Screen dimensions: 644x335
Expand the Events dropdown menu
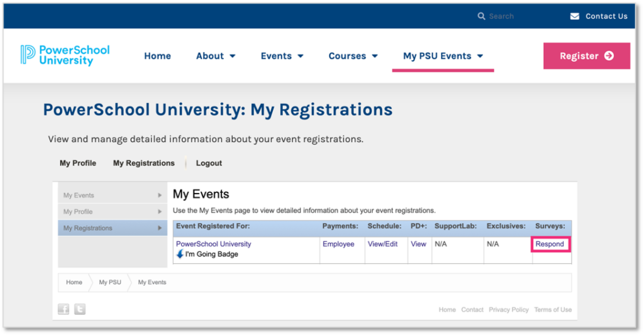tap(282, 56)
